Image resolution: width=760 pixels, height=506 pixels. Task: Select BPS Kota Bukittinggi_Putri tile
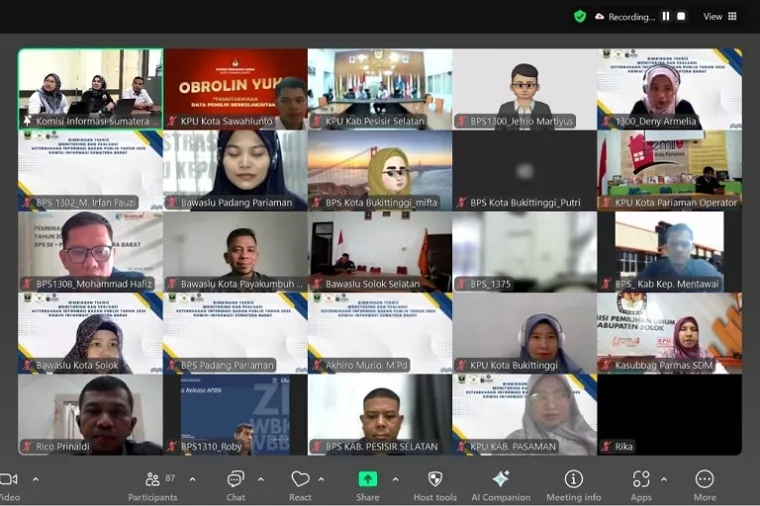click(x=524, y=170)
